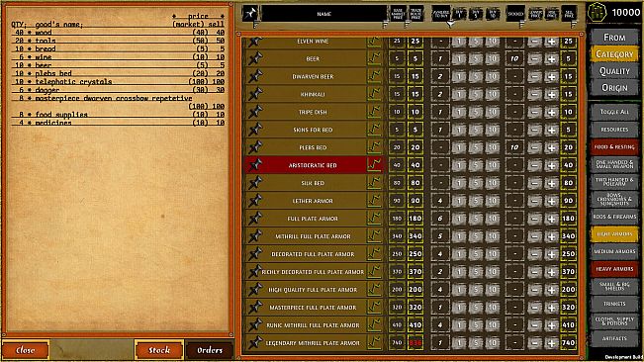Open price graph for Aristocratic Bed
Image resolution: width=644 pixels, height=362 pixels.
pos(374,165)
